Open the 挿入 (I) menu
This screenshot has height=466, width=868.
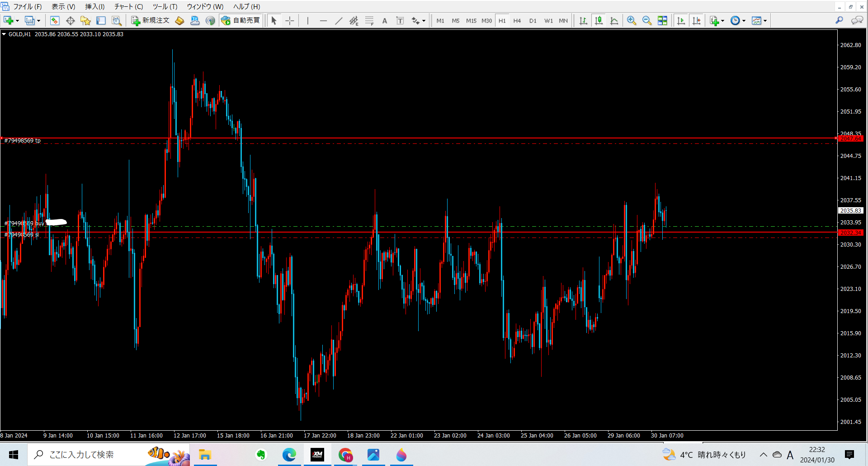95,6
